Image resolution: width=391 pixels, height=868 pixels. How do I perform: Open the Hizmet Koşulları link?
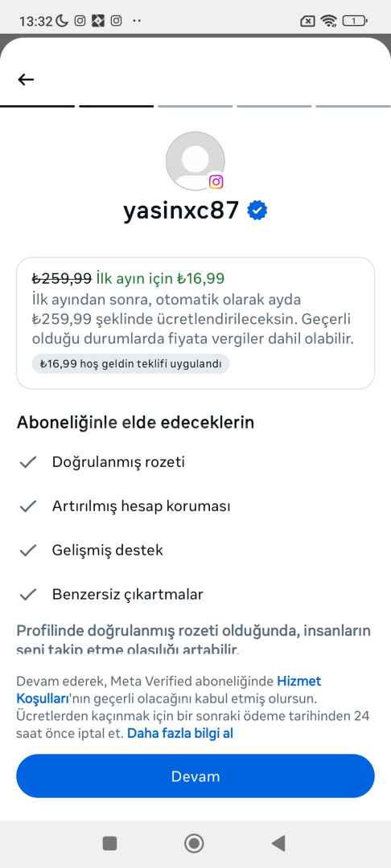[169, 690]
